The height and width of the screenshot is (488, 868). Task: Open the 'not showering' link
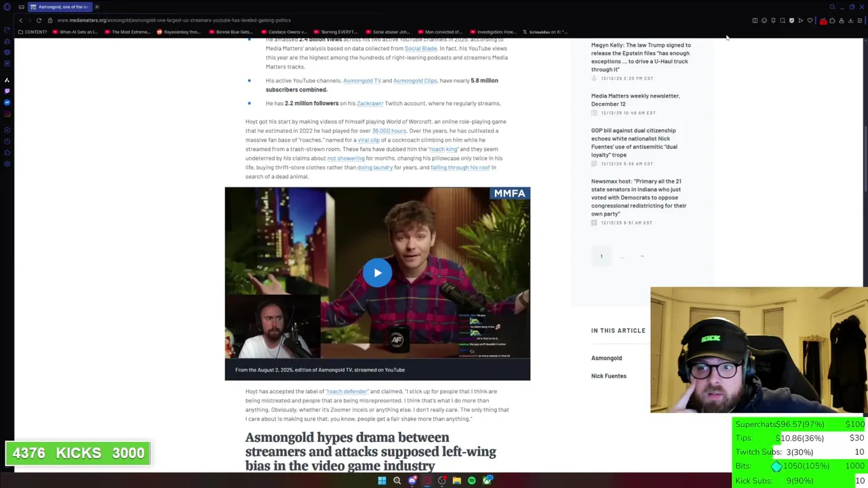[346, 159]
